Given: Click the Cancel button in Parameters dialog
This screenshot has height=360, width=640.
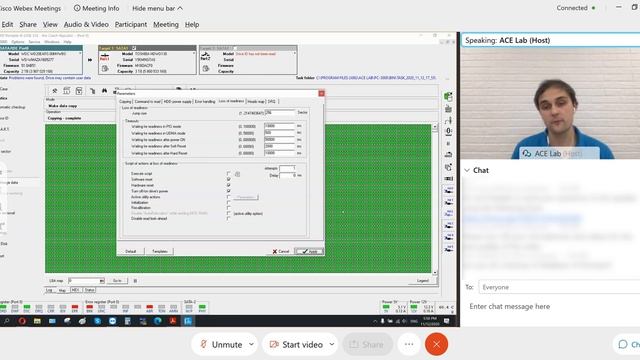Looking at the screenshot, I should [x=281, y=251].
